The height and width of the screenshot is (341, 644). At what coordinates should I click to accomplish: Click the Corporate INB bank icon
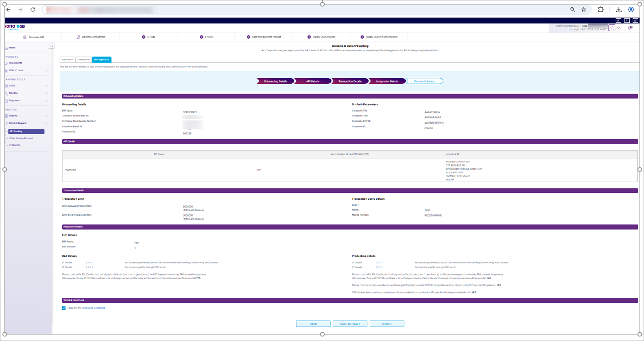pyautogui.click(x=25, y=37)
